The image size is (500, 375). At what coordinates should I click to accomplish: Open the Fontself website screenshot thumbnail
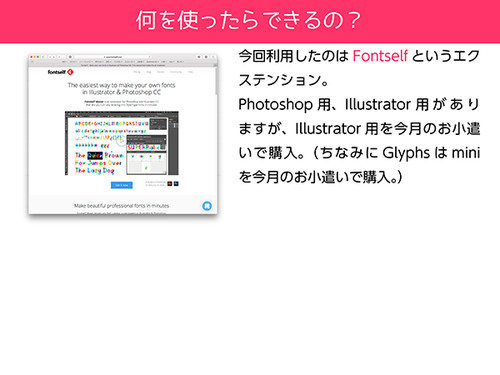click(123, 133)
